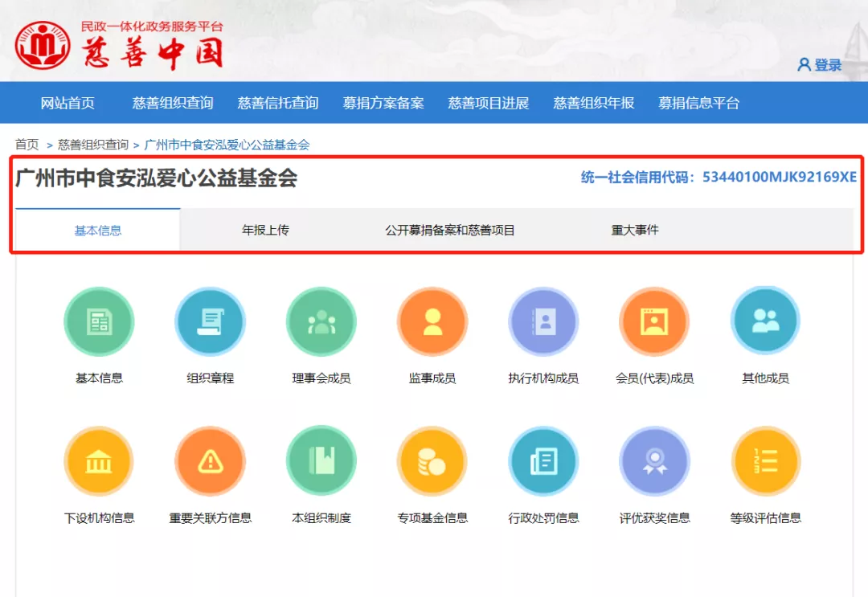Switch to the 公开募捐备案和慈善项目 tab
Screen dimensions: 868x597
450,230
